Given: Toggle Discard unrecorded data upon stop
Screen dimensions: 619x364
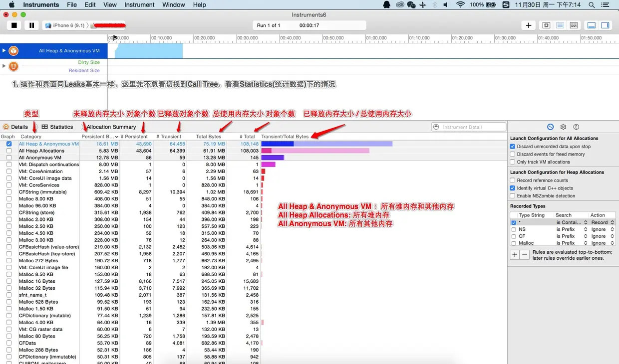Looking at the screenshot, I should coord(513,147).
